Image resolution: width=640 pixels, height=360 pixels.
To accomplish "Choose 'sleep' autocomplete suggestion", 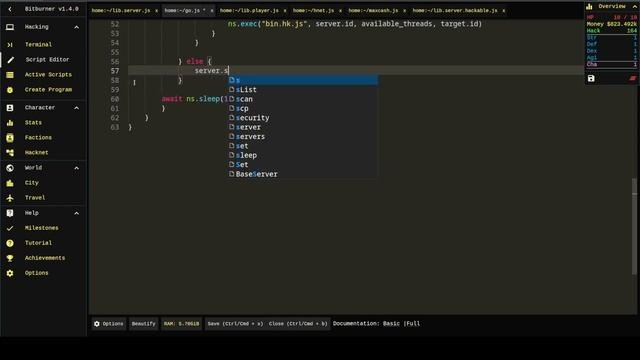I will 303,156.
